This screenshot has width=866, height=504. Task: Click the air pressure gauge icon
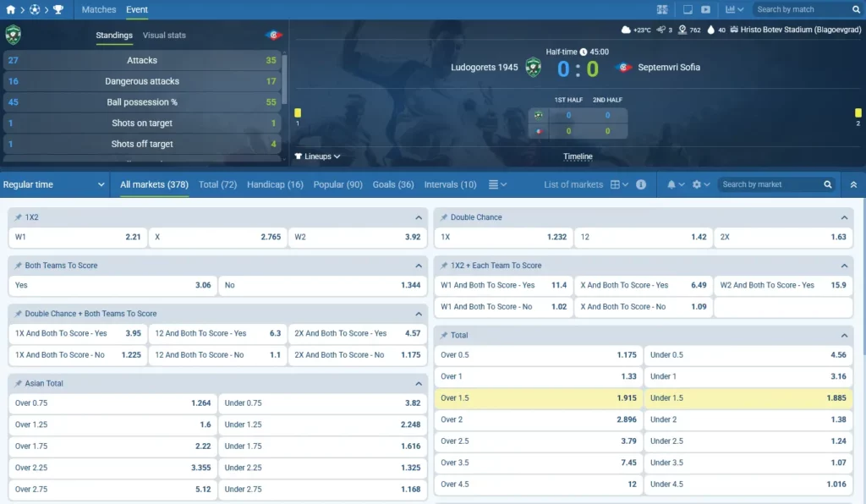coord(682,30)
